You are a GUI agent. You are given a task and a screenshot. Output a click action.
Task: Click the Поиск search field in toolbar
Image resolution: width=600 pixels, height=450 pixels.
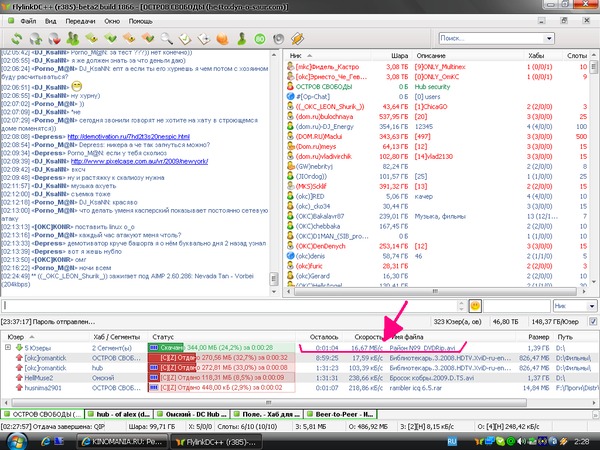coord(492,38)
